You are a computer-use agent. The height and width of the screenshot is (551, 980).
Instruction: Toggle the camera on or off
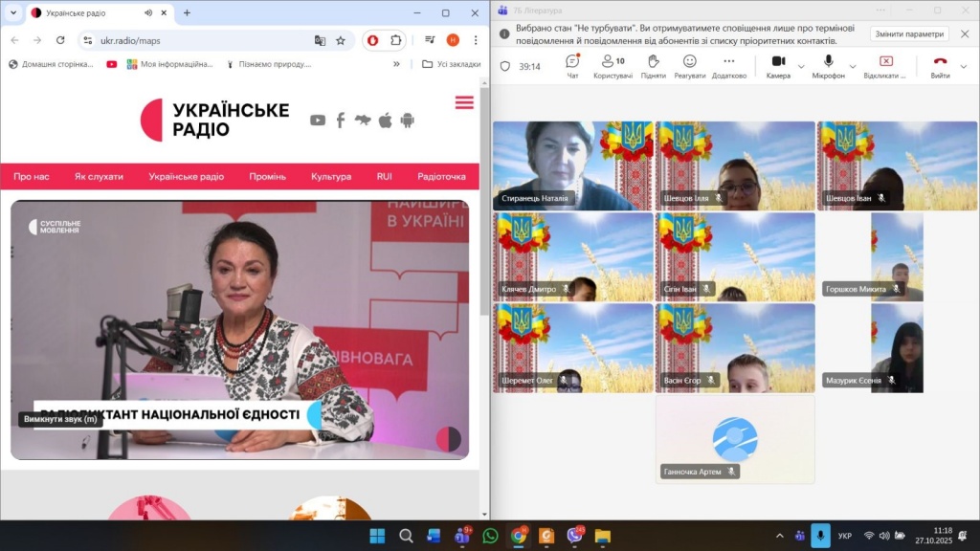click(778, 64)
